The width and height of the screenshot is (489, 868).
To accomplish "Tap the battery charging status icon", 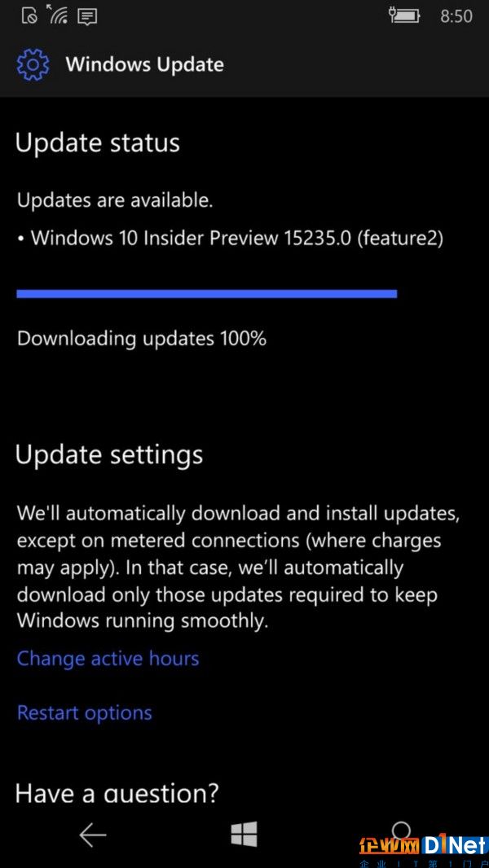I will pos(404,15).
